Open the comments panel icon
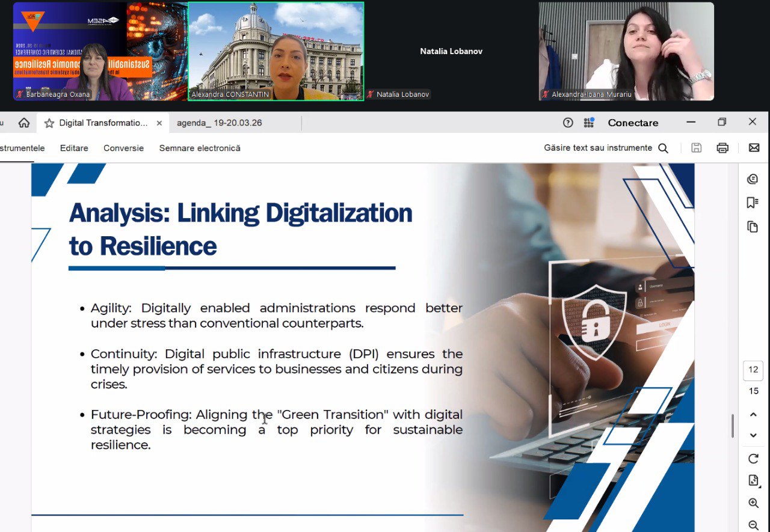Viewport: 770px width, 532px height. coord(753,179)
